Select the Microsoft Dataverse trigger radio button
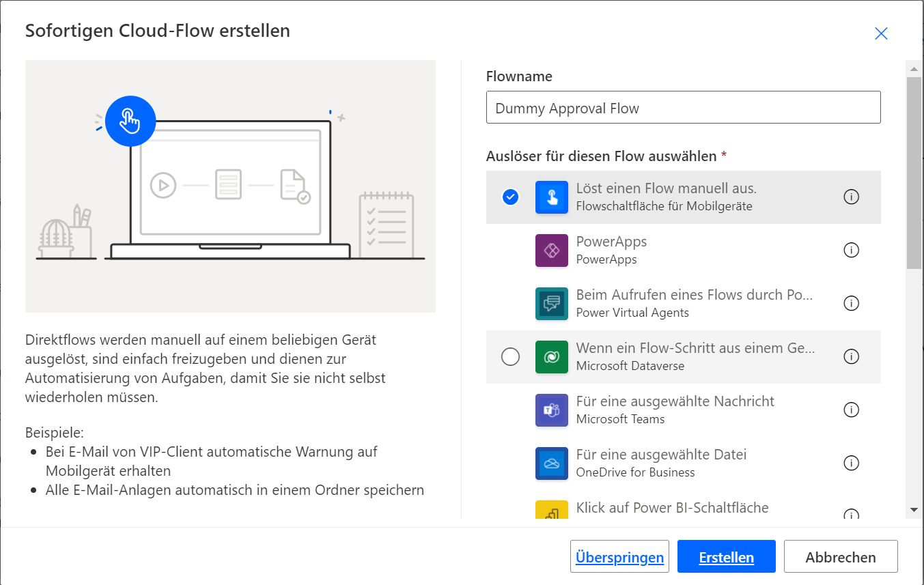 pos(510,357)
